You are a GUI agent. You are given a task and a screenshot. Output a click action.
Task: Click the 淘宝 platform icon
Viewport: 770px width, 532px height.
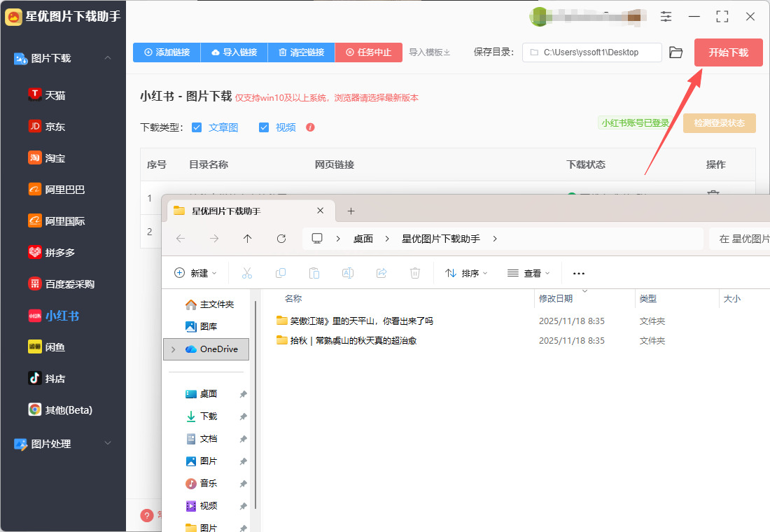(x=35, y=157)
